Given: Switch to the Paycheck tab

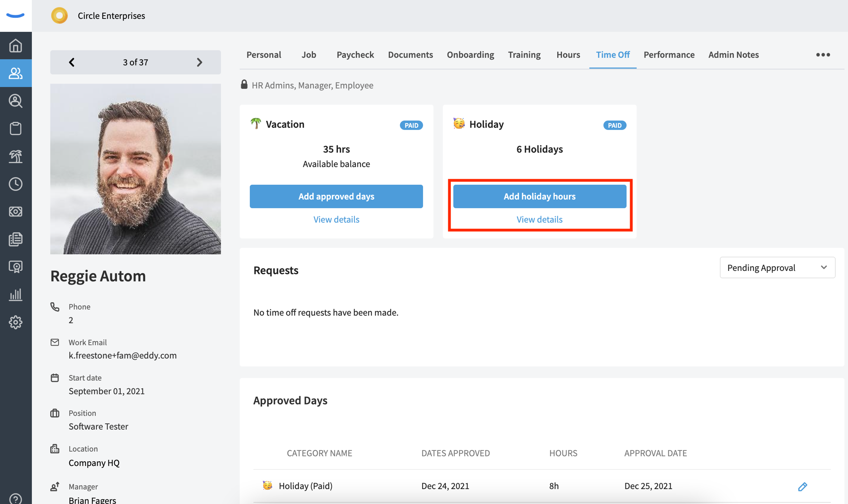Looking at the screenshot, I should [355, 55].
